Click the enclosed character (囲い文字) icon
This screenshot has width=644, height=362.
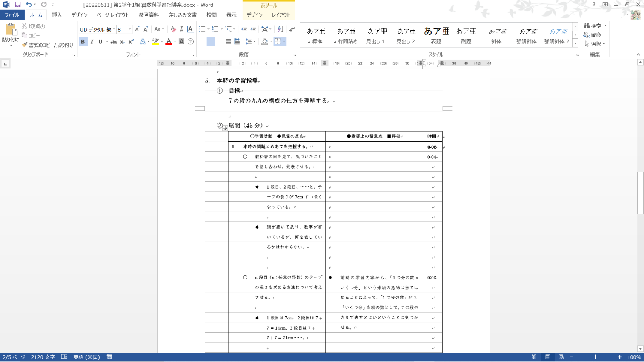[191, 42]
